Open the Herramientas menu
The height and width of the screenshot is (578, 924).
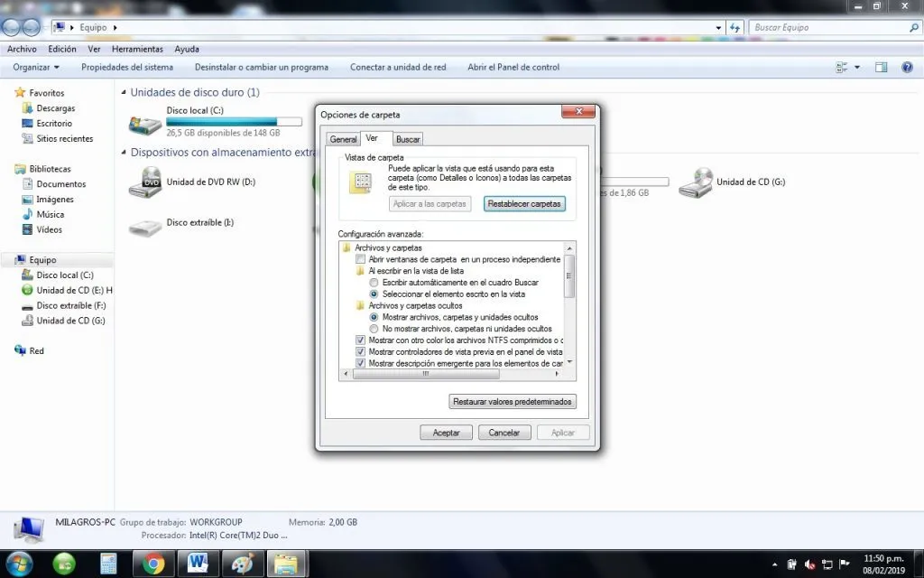136,49
